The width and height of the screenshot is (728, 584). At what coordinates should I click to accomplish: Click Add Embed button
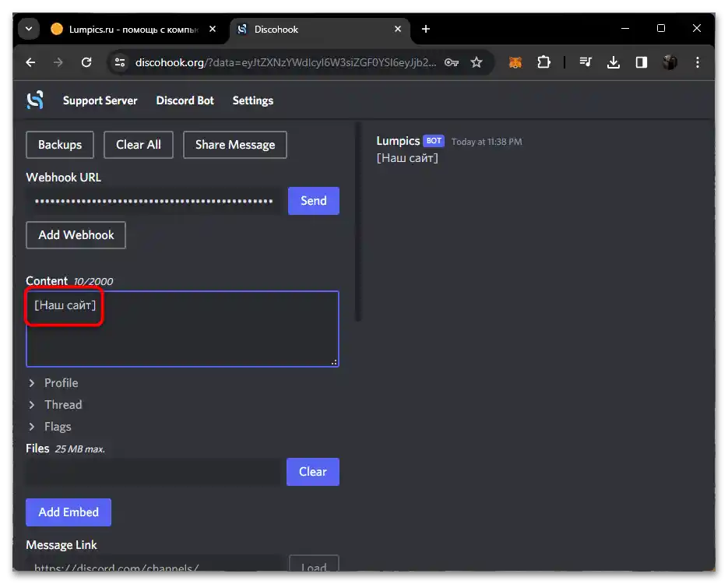[x=69, y=512]
